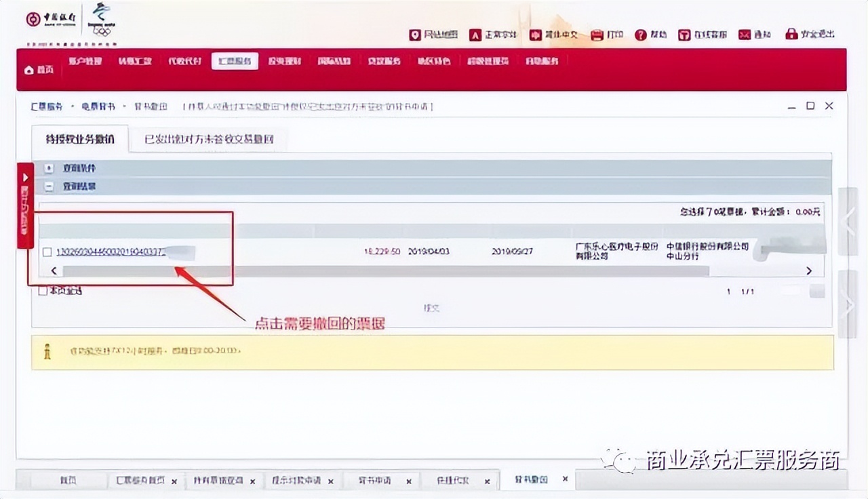Click the right arrow of the horizontal scrollbar

(x=809, y=270)
